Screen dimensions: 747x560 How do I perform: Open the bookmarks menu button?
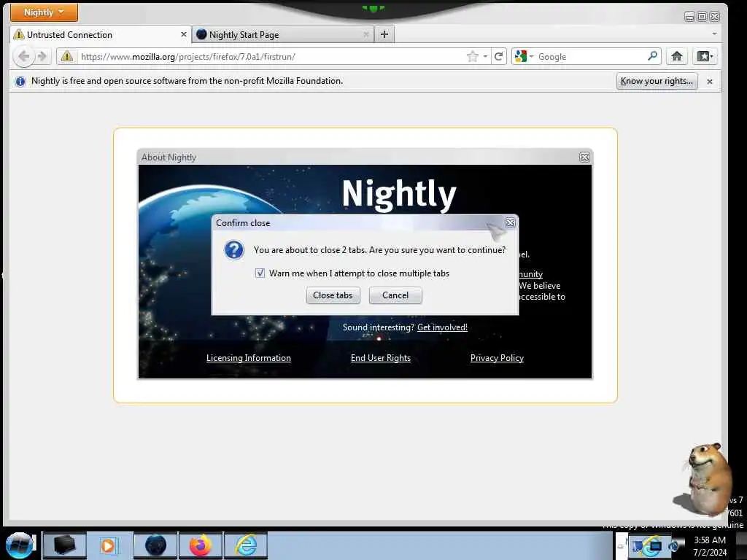tap(705, 57)
